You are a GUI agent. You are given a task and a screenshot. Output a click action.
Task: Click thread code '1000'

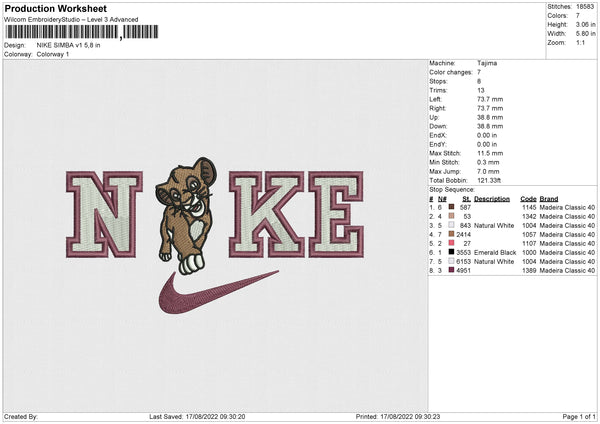tap(529, 253)
